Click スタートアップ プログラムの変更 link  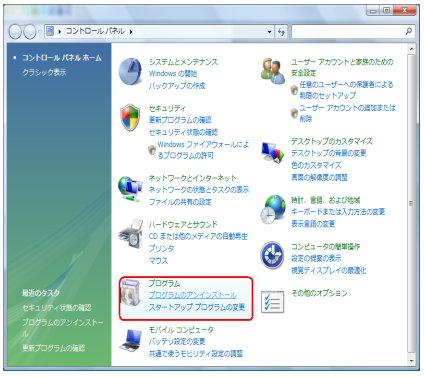197,307
